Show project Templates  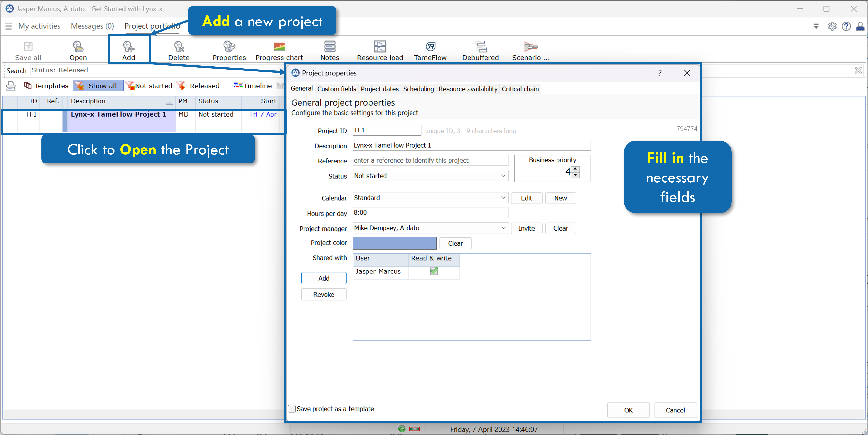click(x=46, y=86)
